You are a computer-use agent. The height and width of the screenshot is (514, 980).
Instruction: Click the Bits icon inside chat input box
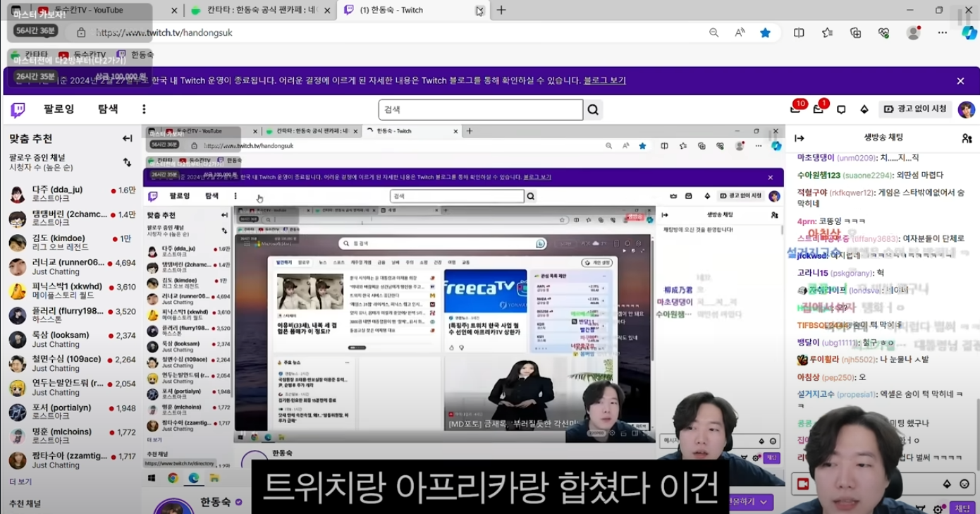point(947,484)
